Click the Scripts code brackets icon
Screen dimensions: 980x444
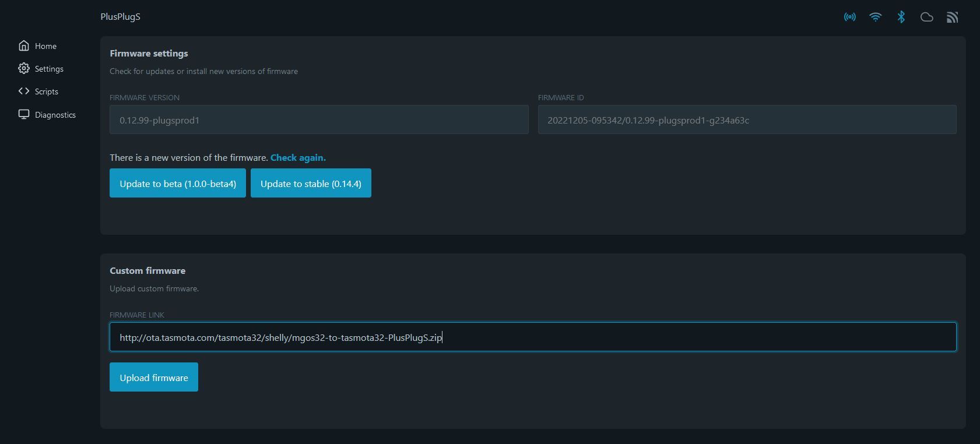coord(23,91)
